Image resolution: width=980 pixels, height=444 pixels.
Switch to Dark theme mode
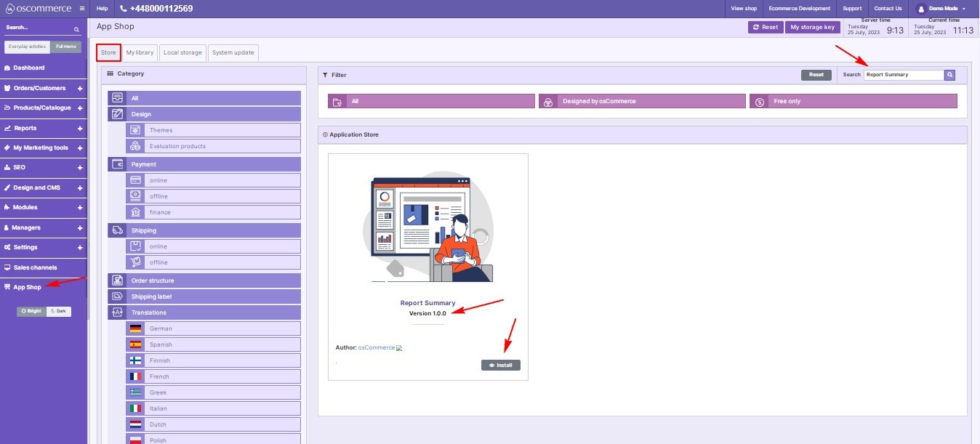[x=58, y=311]
